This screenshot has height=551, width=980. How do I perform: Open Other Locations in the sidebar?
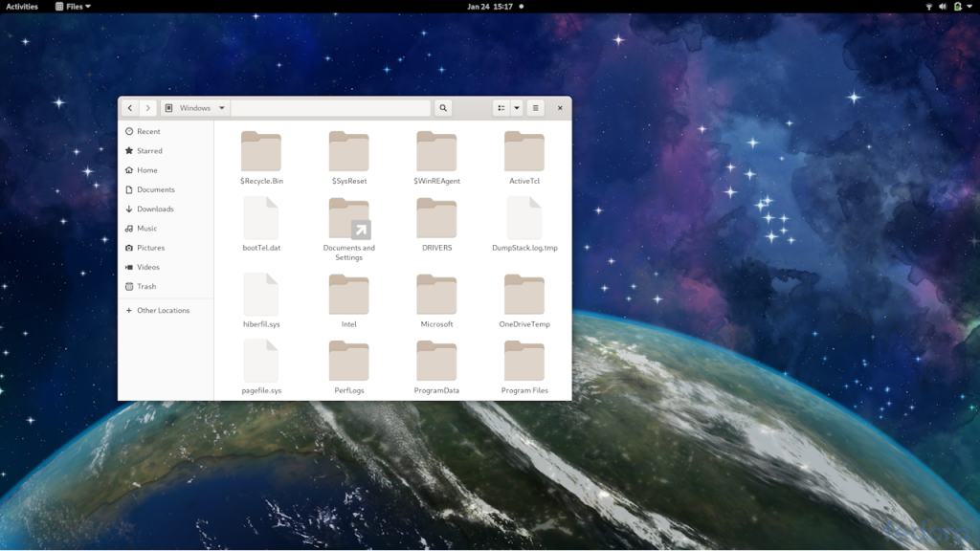click(166, 311)
